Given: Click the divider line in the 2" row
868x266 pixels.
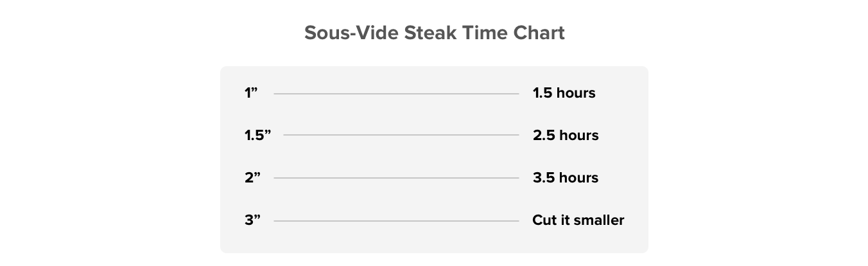Looking at the screenshot, I should [x=396, y=178].
